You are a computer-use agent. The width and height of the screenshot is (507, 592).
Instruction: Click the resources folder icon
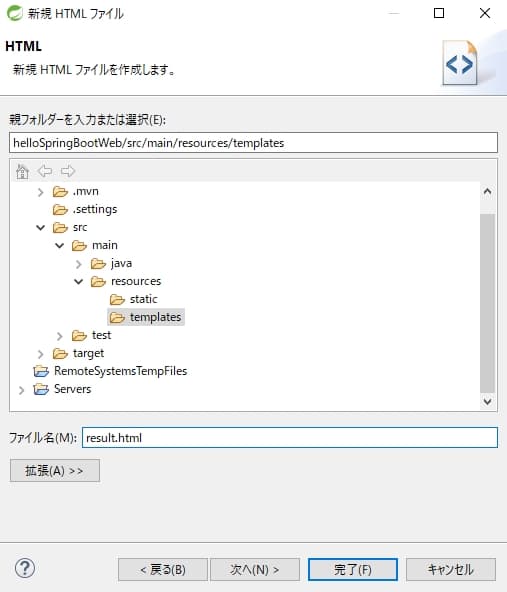98,282
